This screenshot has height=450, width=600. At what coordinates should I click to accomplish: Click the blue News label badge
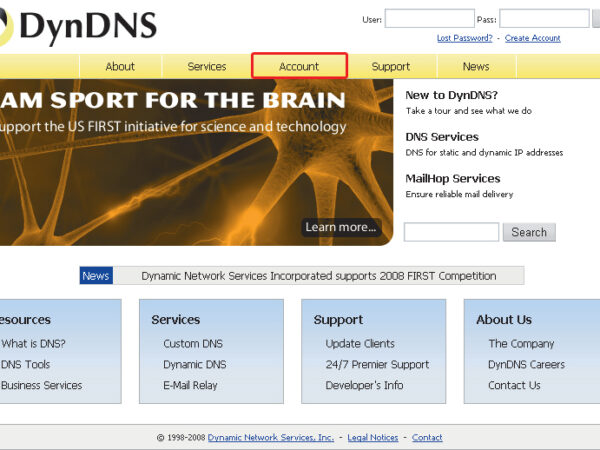96,276
